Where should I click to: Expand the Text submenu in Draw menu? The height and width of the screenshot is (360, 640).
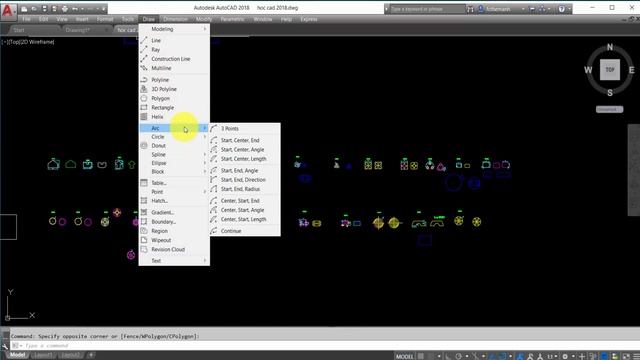[x=174, y=261]
